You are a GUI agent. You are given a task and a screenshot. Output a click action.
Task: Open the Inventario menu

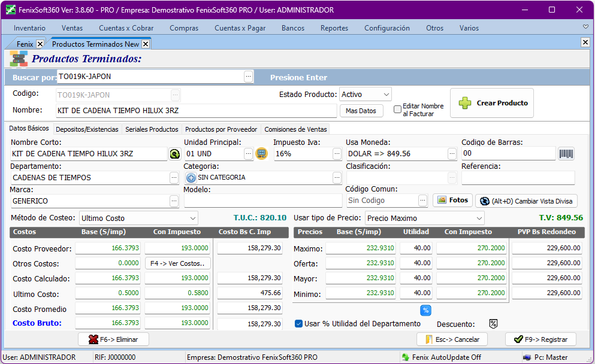[x=29, y=28]
